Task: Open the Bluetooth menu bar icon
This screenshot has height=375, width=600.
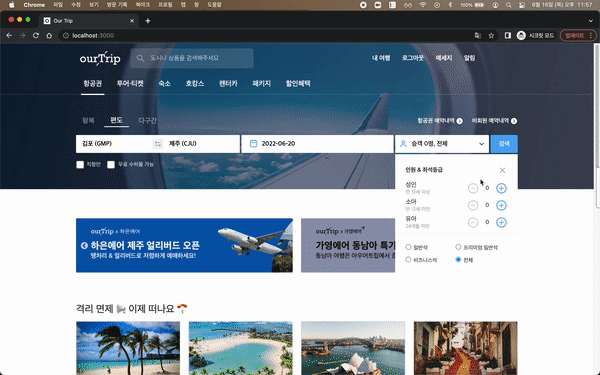Action: pyautogui.click(x=450, y=5)
